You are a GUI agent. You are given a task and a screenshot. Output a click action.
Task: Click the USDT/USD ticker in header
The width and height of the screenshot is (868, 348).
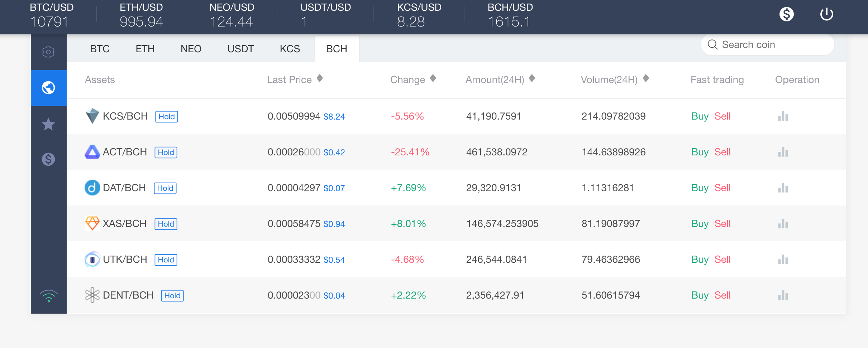(x=325, y=15)
